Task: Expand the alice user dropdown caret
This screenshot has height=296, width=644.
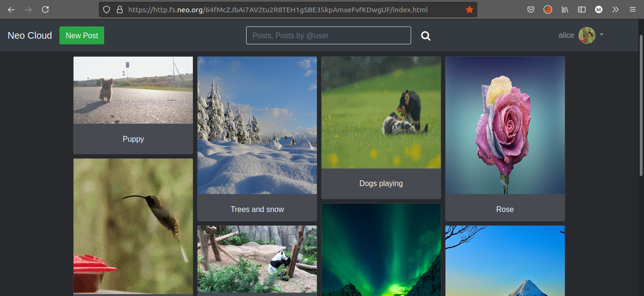Action: tap(602, 34)
